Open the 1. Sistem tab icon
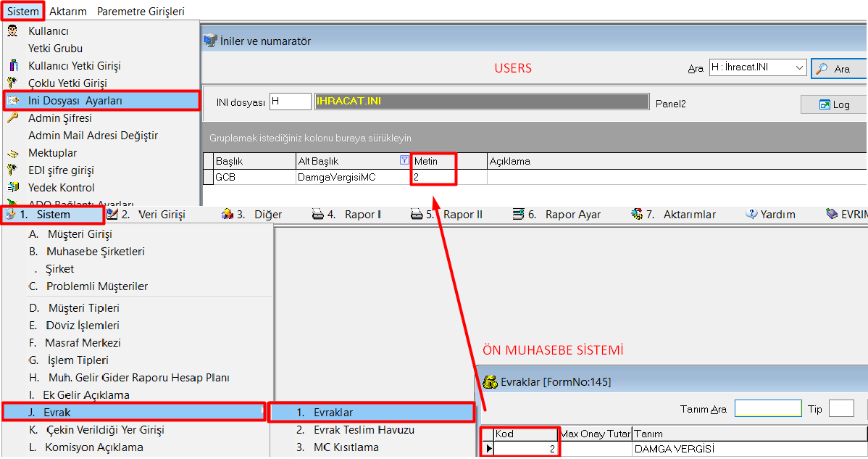The height and width of the screenshot is (459, 868). tap(10, 215)
